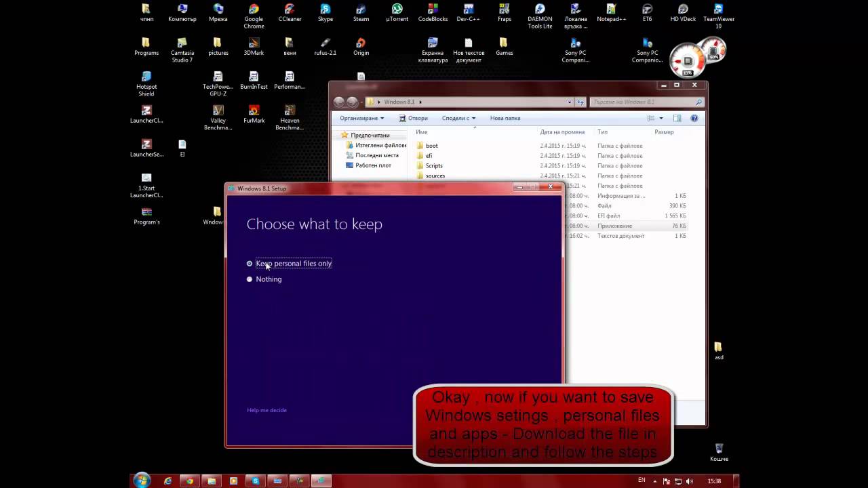Image resolution: width=868 pixels, height=488 pixels.
Task: Click the Explorer refresh button
Action: 580,102
